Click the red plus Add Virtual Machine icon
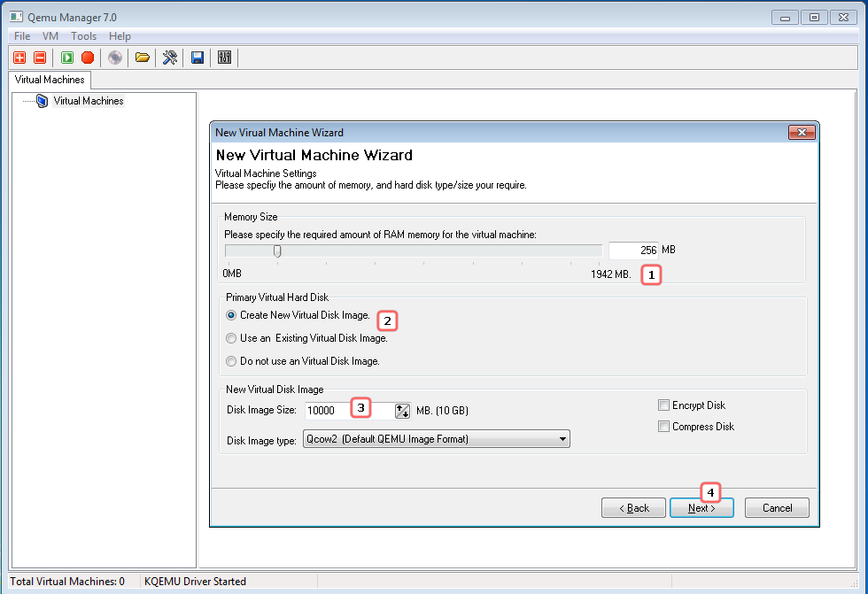 19,58
